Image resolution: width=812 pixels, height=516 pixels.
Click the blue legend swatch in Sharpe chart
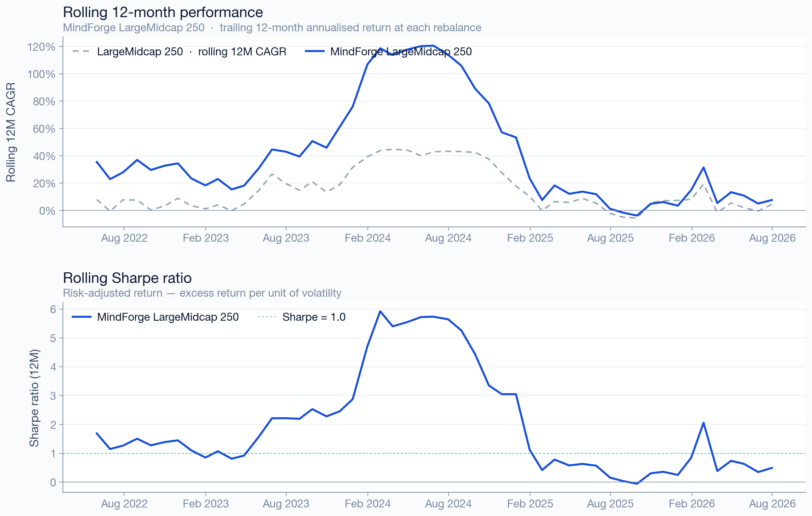82,317
